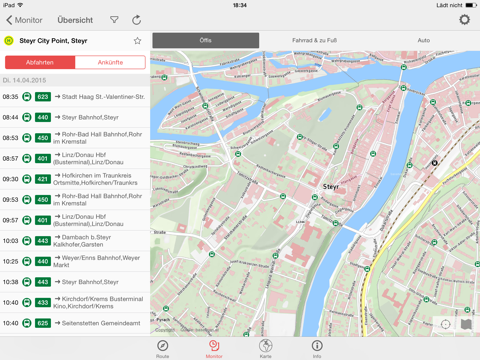480x360 pixels.
Task: Switch to Ankünfte arrivals
Action: (110, 62)
